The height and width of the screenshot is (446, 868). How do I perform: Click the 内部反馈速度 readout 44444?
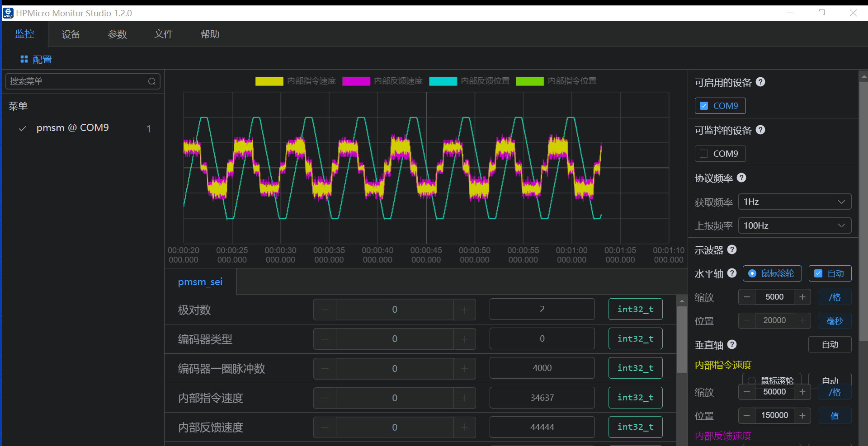click(542, 427)
